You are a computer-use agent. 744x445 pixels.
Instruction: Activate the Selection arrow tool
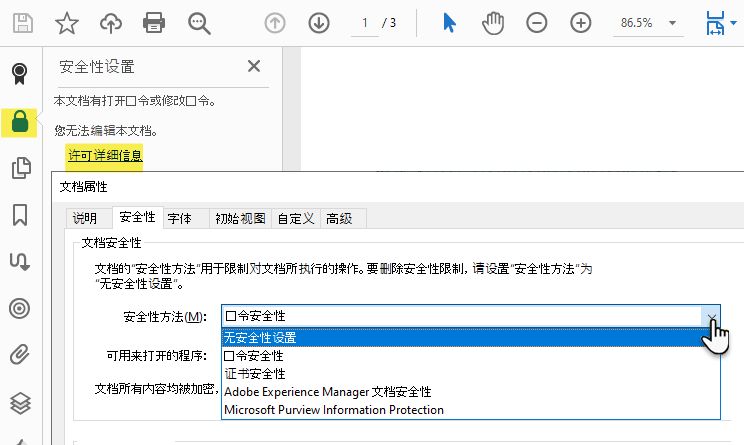[x=449, y=23]
